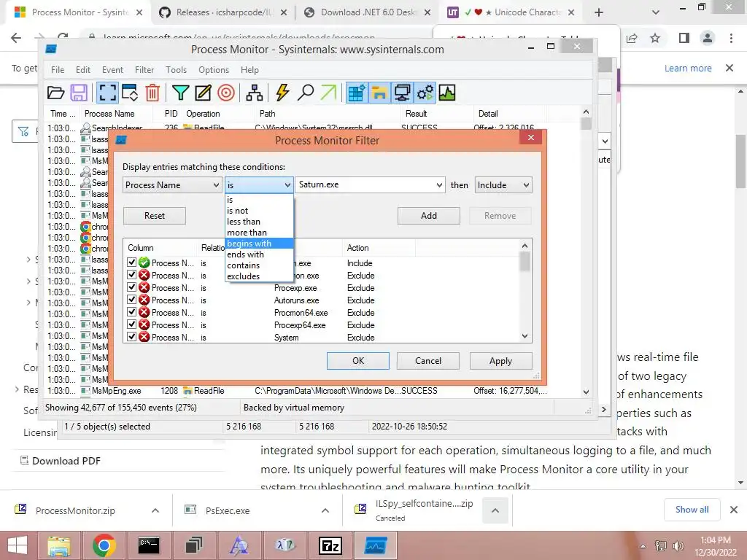Uncheck the Procmon64.exe Exclude filter

[132, 312]
